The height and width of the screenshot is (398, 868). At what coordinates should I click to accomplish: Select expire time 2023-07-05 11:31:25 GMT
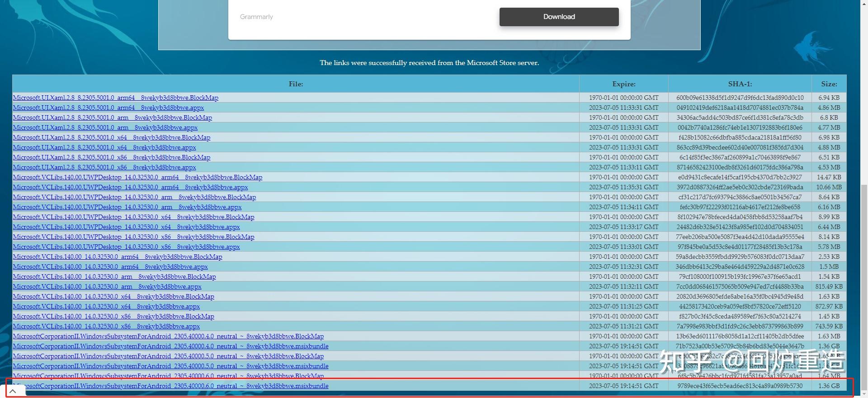coord(624,306)
